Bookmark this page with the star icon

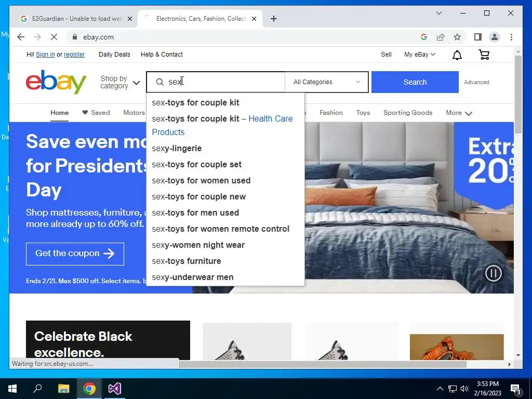(457, 37)
